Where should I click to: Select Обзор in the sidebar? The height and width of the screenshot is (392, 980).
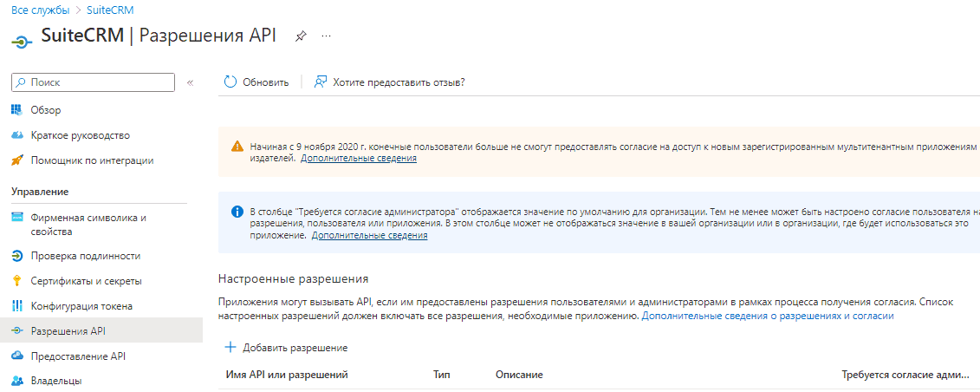(x=46, y=110)
